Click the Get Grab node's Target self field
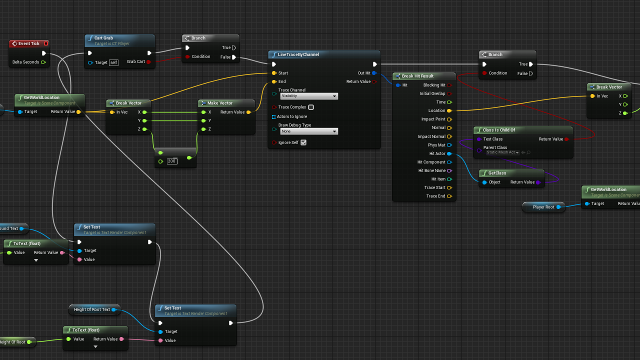This screenshot has width=640, height=360. [114, 62]
